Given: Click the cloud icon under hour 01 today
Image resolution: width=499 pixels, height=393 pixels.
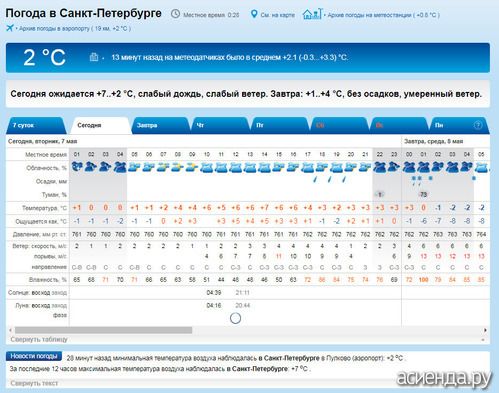Looking at the screenshot, I should [x=77, y=166].
